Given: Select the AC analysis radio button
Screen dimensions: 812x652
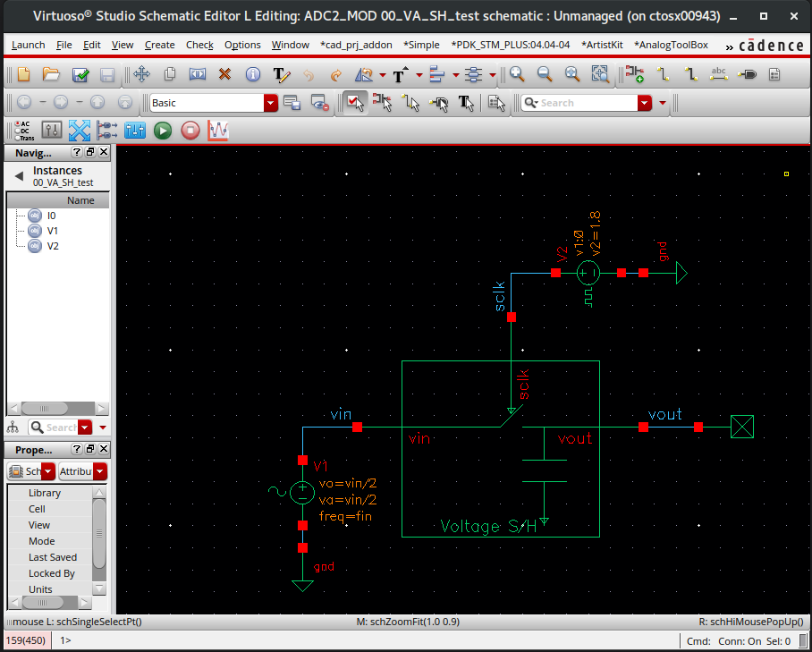Looking at the screenshot, I should [x=18, y=124].
